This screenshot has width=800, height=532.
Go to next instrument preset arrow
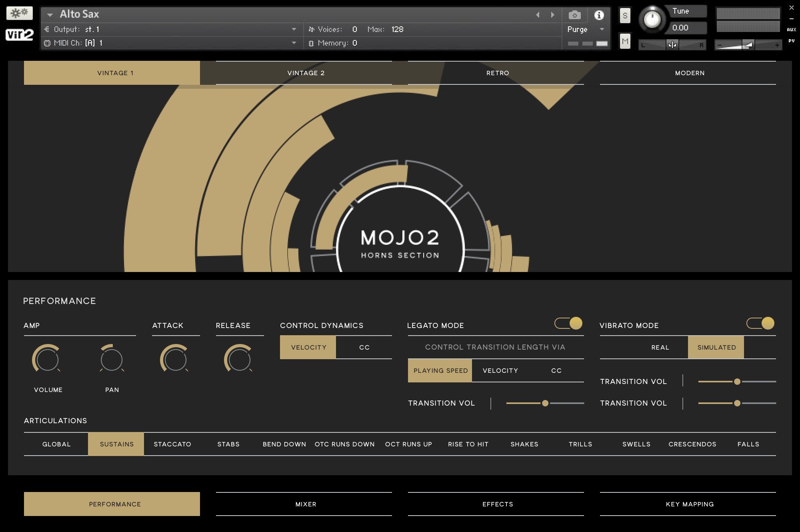[553, 15]
